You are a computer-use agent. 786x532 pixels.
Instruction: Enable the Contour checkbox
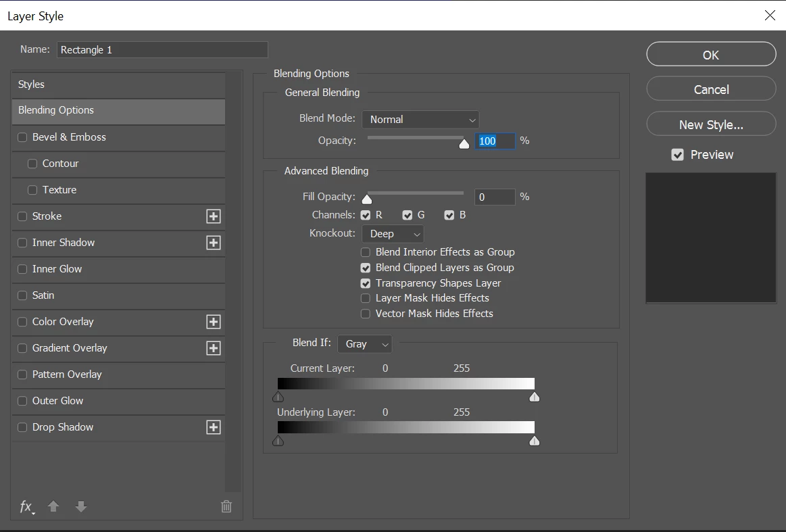point(32,164)
